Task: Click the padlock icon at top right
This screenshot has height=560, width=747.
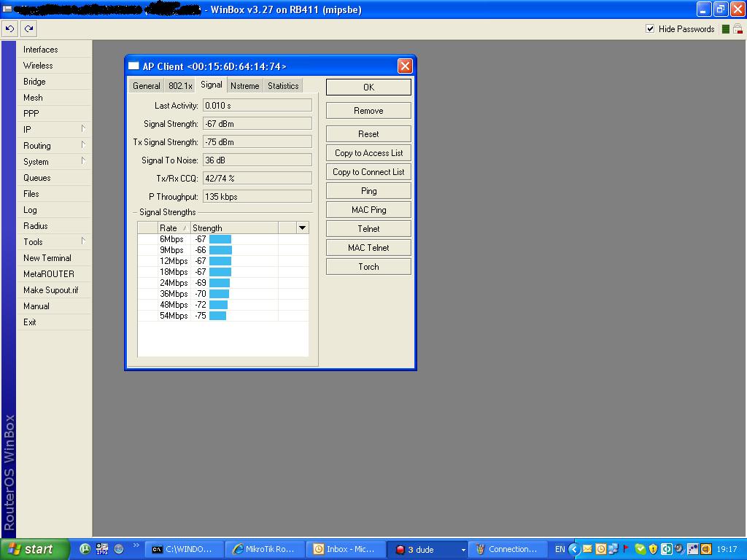Action: (x=738, y=29)
